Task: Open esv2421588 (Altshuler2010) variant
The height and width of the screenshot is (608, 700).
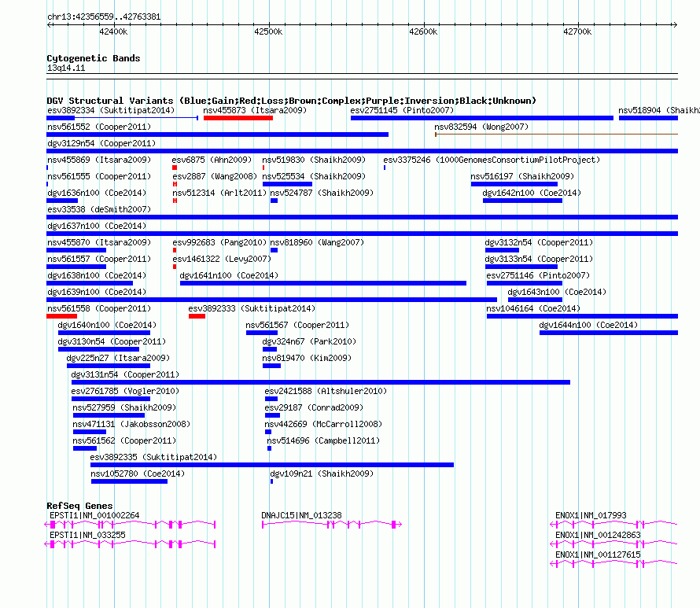Action: click(326, 391)
